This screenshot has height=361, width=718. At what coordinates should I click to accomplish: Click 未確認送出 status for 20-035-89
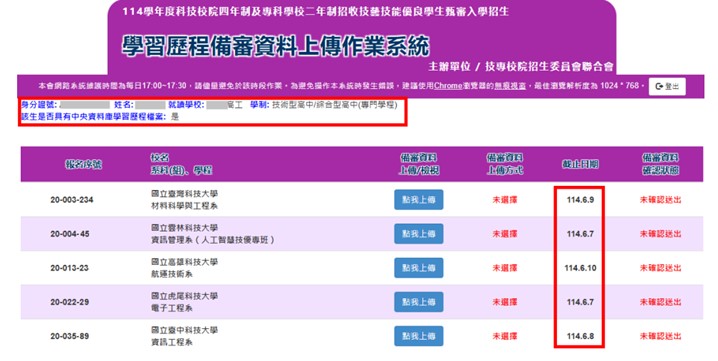660,336
